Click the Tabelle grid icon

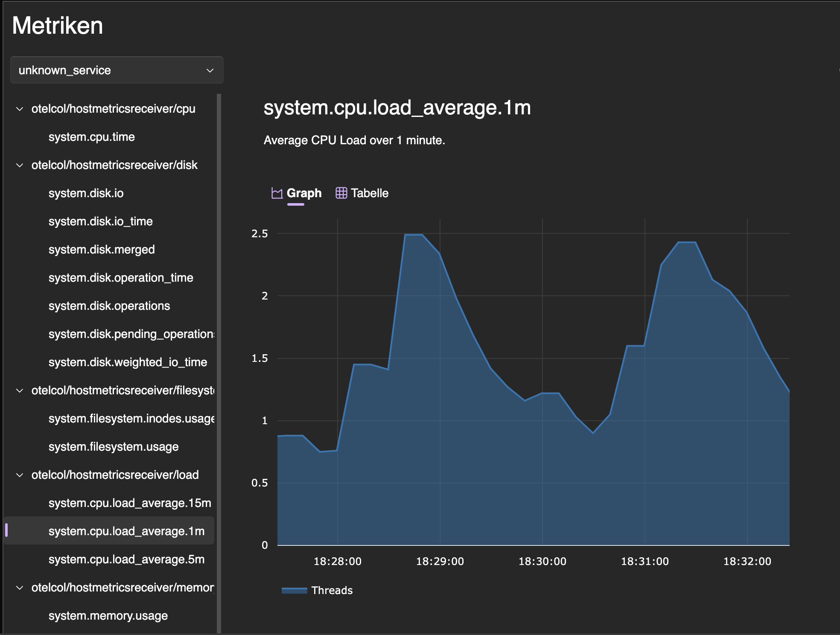341,193
